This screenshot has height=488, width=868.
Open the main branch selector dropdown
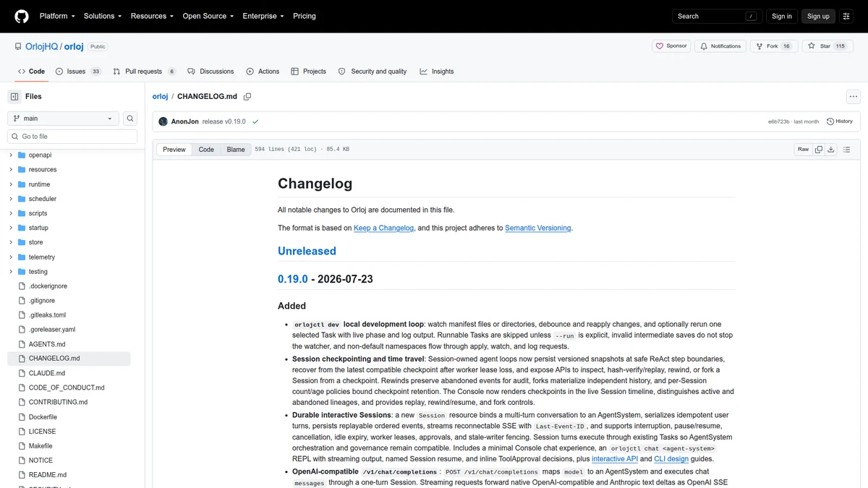tap(63, 119)
